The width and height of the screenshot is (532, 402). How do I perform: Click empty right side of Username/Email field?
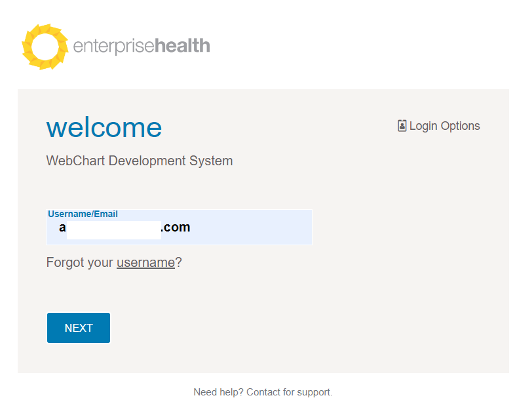click(x=251, y=228)
